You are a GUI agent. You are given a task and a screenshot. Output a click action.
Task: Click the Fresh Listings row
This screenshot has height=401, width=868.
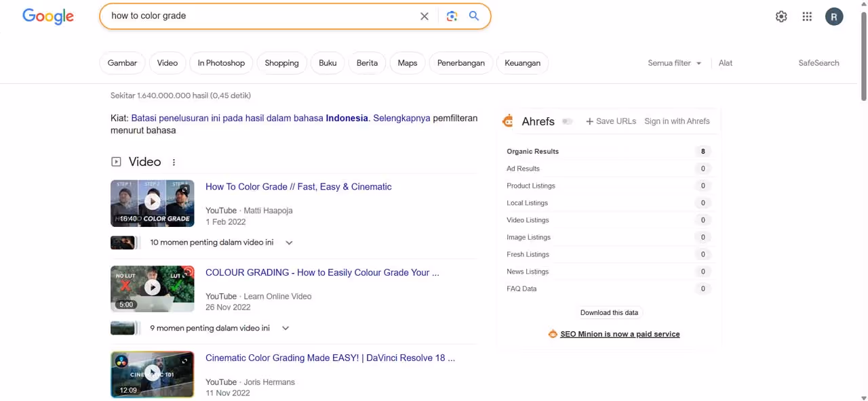[608, 255]
